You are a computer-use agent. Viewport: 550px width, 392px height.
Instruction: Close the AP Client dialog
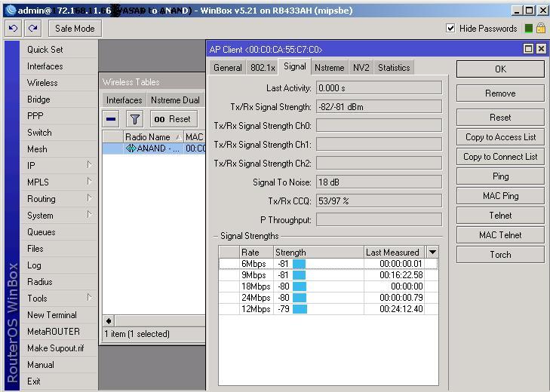[x=541, y=49]
